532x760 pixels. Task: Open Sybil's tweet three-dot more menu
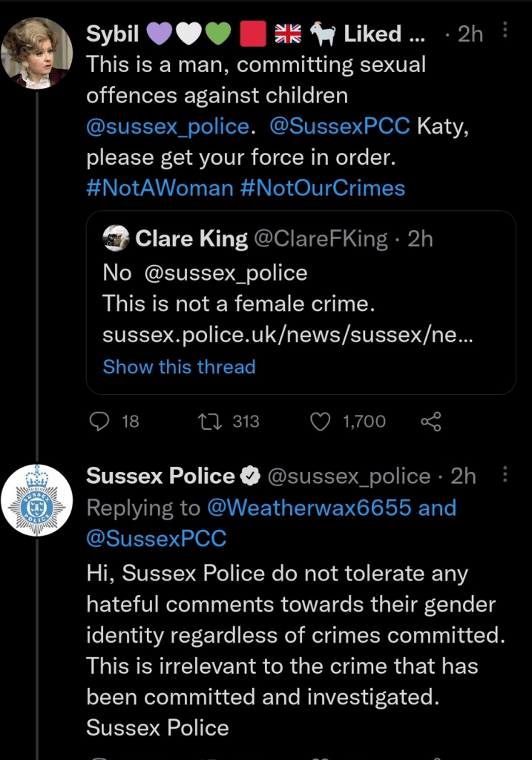pos(505,30)
